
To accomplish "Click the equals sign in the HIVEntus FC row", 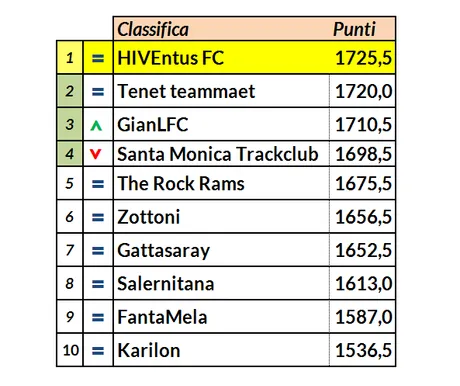I will coord(98,58).
